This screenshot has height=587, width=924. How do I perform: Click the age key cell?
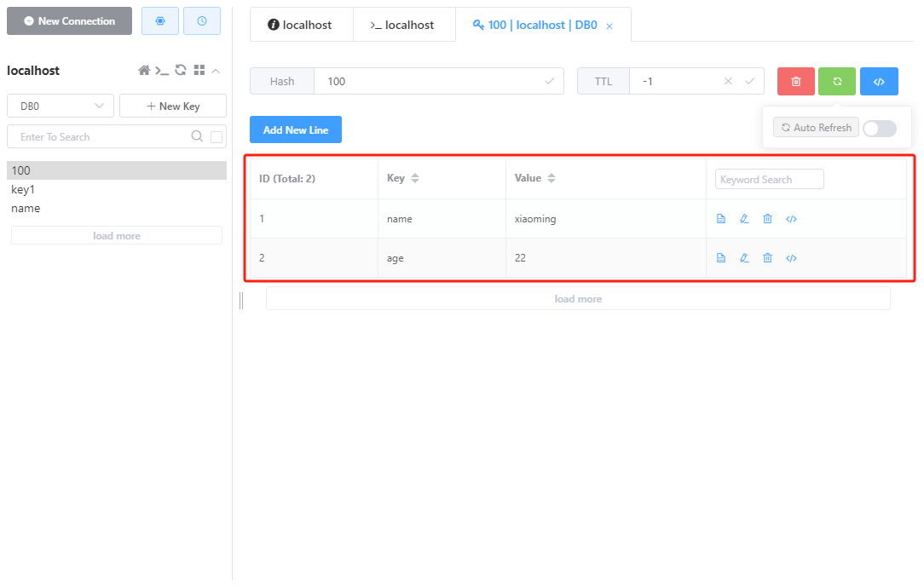442,258
